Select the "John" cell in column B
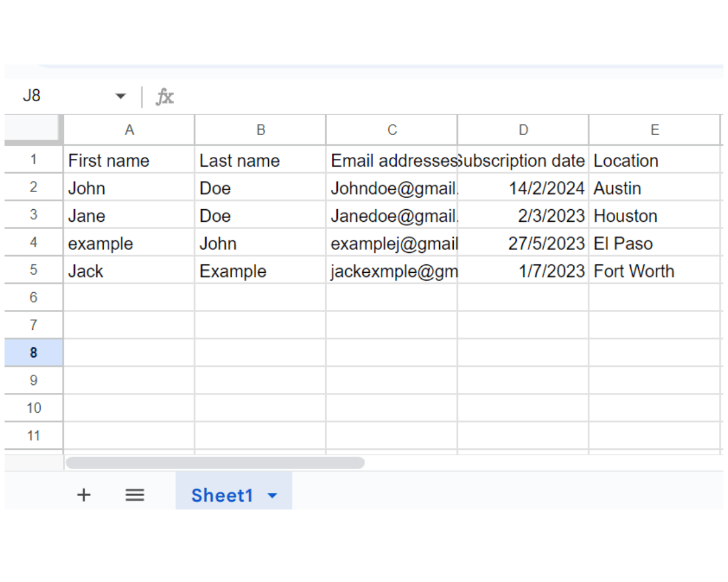The height and width of the screenshot is (582, 728). 260,242
